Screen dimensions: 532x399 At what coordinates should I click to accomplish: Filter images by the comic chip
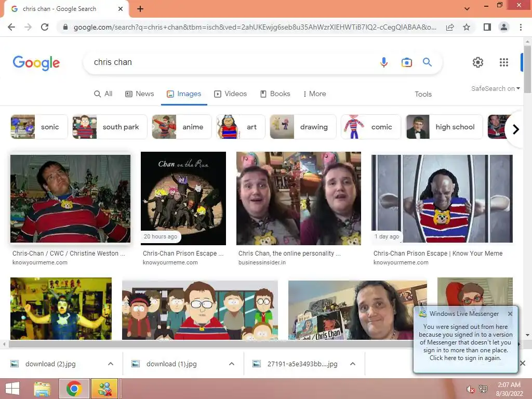tap(371, 127)
